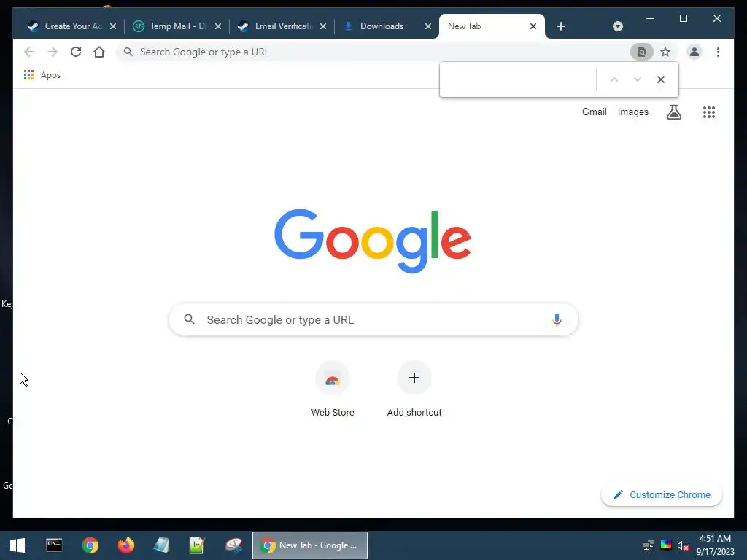
Task: Open the Apps bookmark shortcut
Action: 42,75
